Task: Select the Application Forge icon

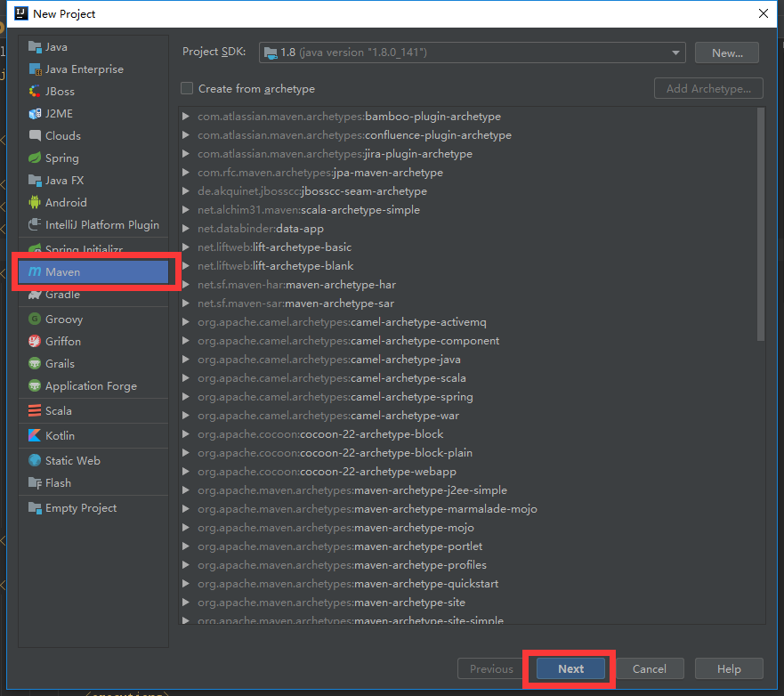Action: [x=35, y=385]
